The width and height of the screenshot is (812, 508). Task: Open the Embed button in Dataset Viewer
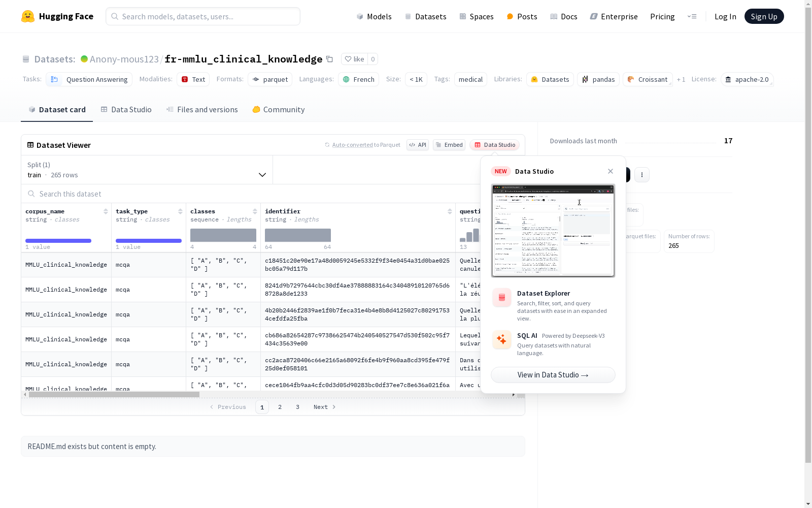(449, 145)
